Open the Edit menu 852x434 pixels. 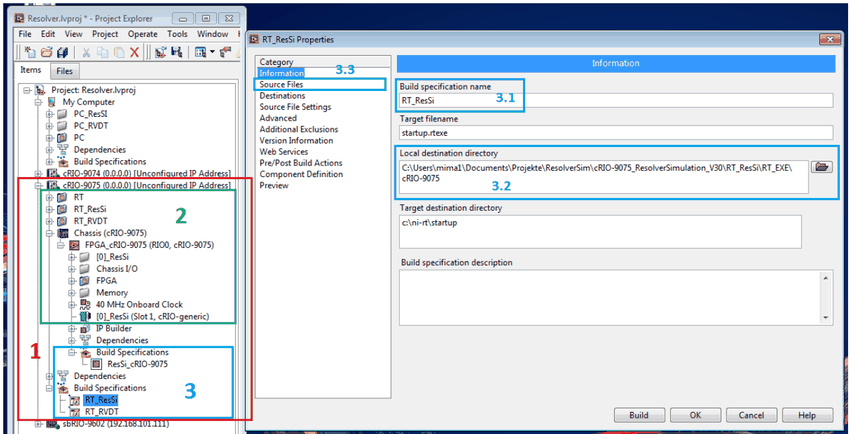[x=48, y=34]
